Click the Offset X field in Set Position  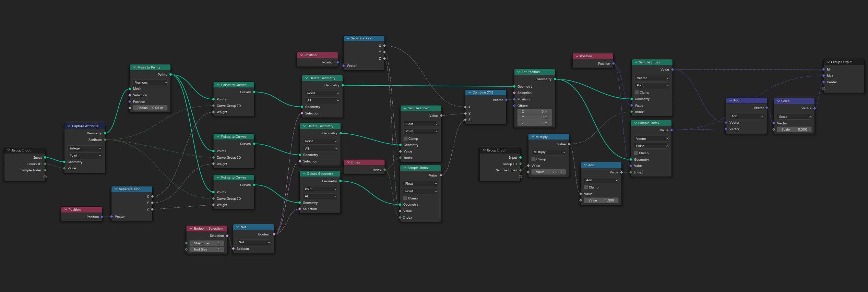535,112
